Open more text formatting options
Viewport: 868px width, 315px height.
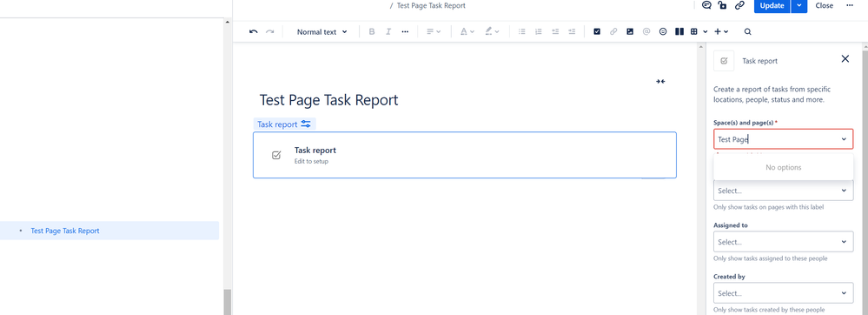coord(405,31)
